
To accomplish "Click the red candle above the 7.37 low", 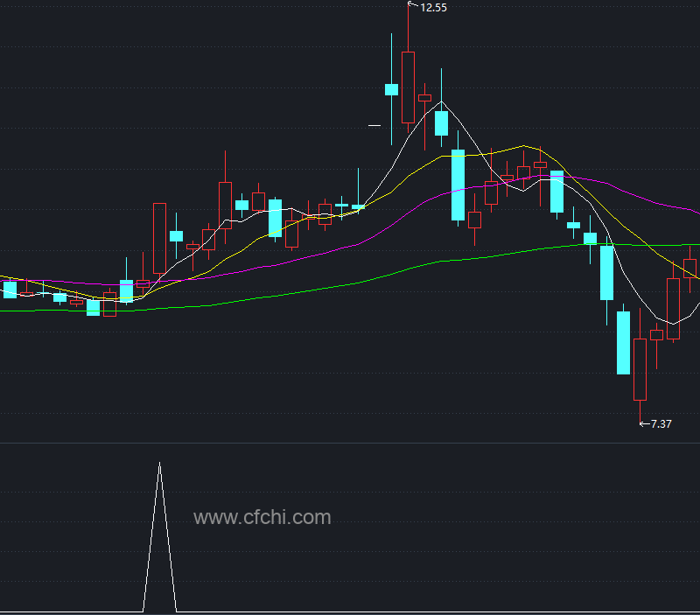I will [640, 369].
